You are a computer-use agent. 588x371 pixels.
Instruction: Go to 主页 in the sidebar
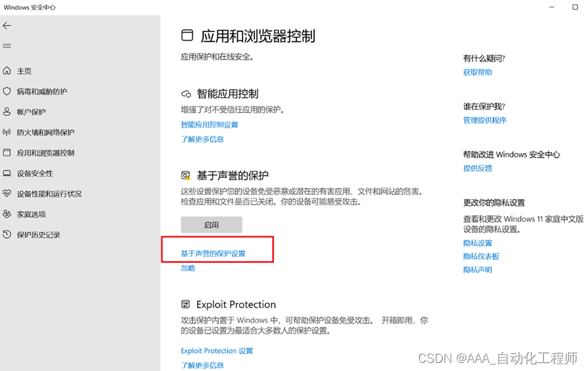(24, 71)
